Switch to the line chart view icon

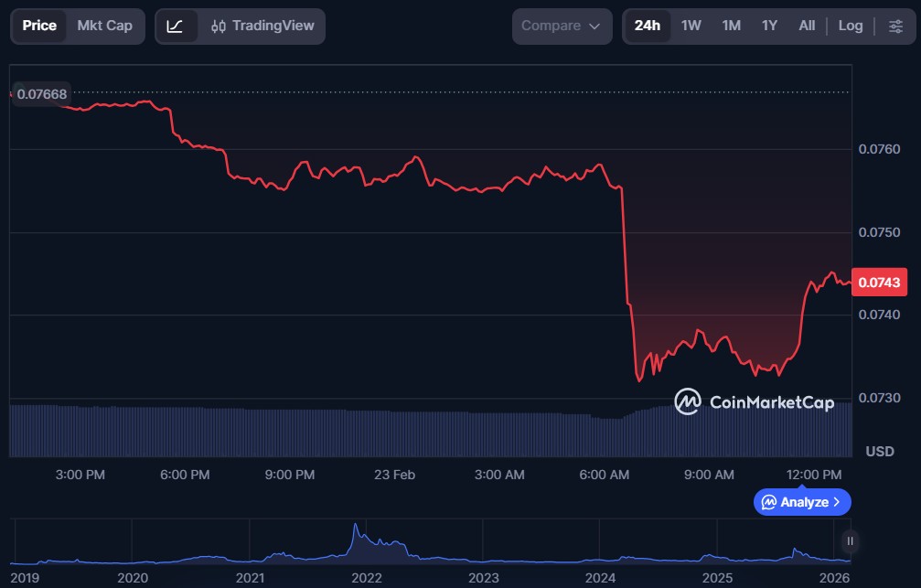[x=176, y=27]
